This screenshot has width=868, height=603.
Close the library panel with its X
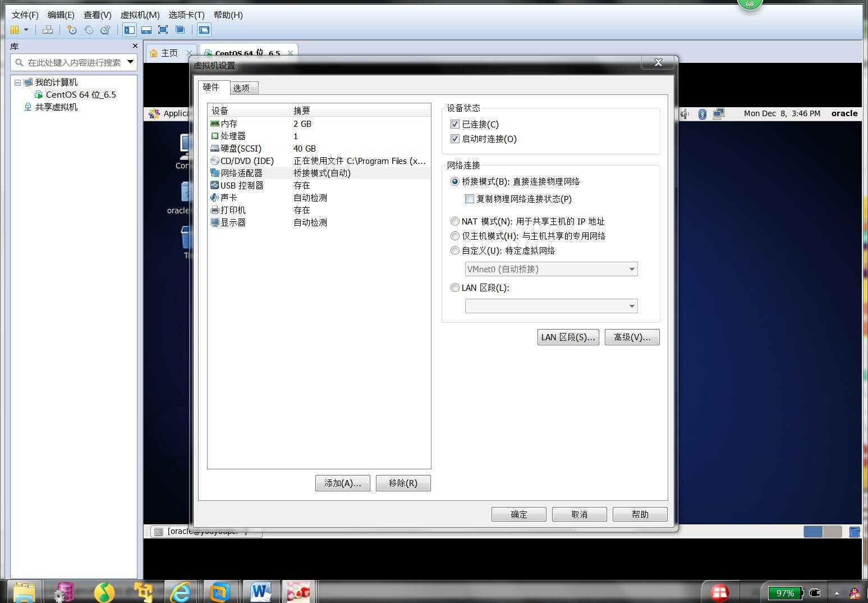pyautogui.click(x=135, y=46)
